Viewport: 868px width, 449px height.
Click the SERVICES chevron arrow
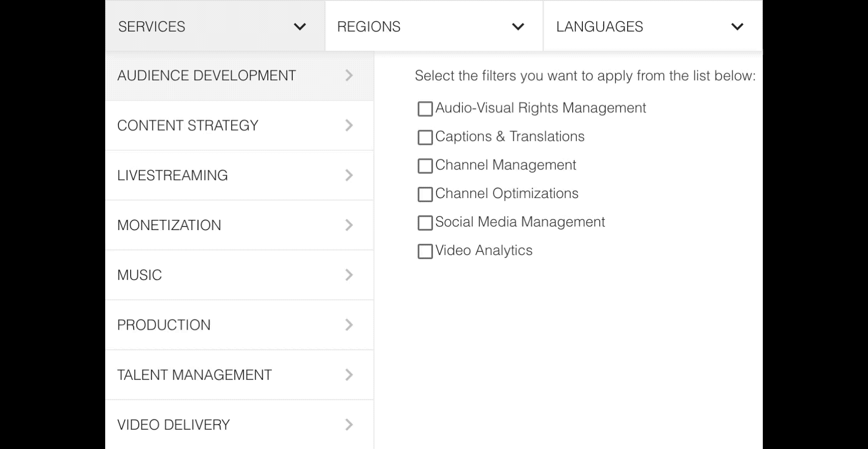(x=300, y=27)
